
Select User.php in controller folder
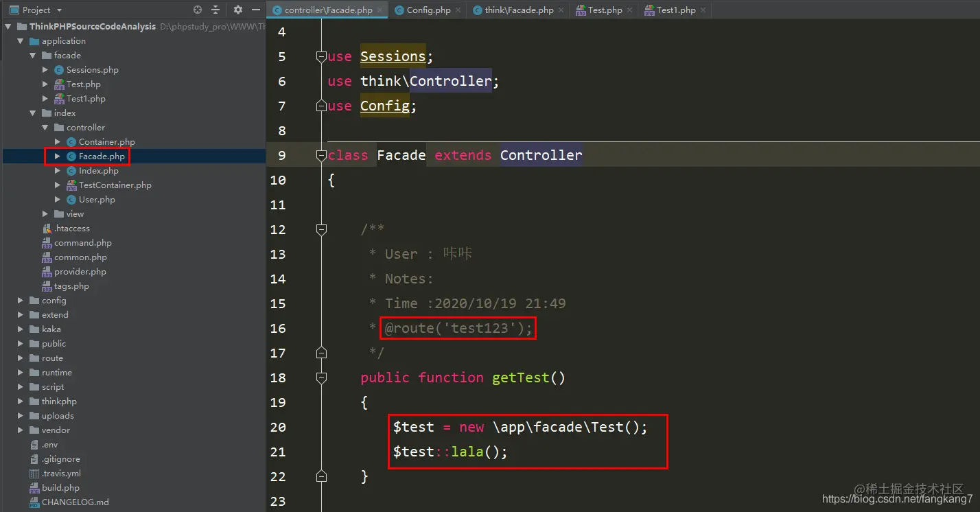coord(97,200)
